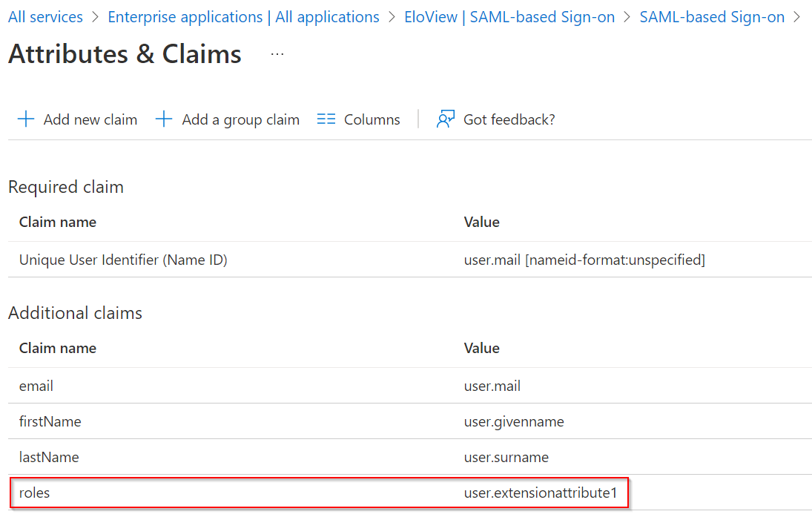Image resolution: width=812 pixels, height=517 pixels.
Task: Select the user.extensionattribute1 value
Action: pyautogui.click(x=541, y=493)
